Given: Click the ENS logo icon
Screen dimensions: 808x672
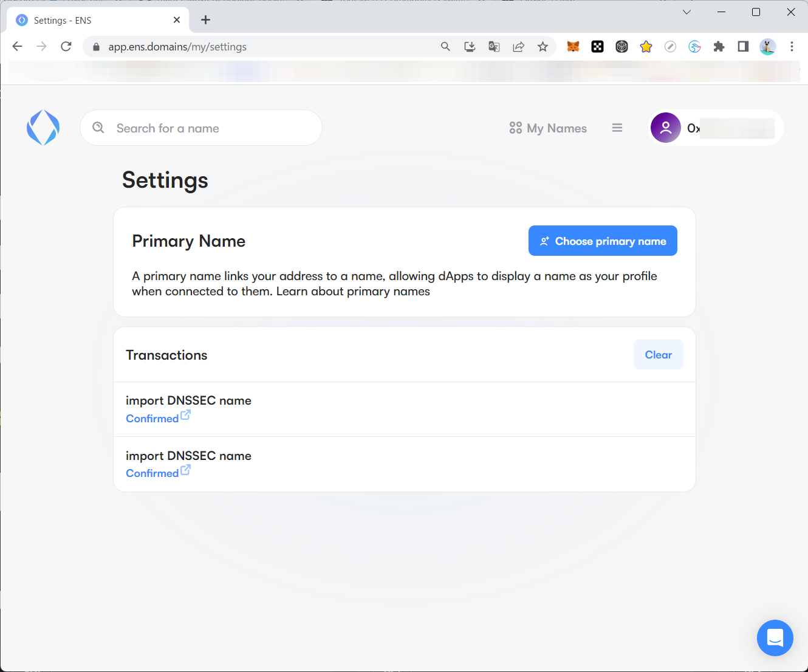Looking at the screenshot, I should pyautogui.click(x=43, y=128).
